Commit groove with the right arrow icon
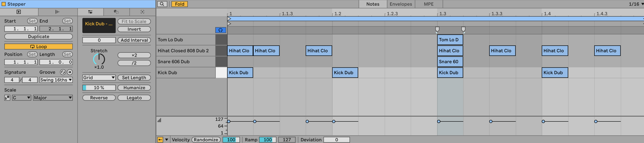The height and width of the screenshot is (143, 644). (x=70, y=72)
